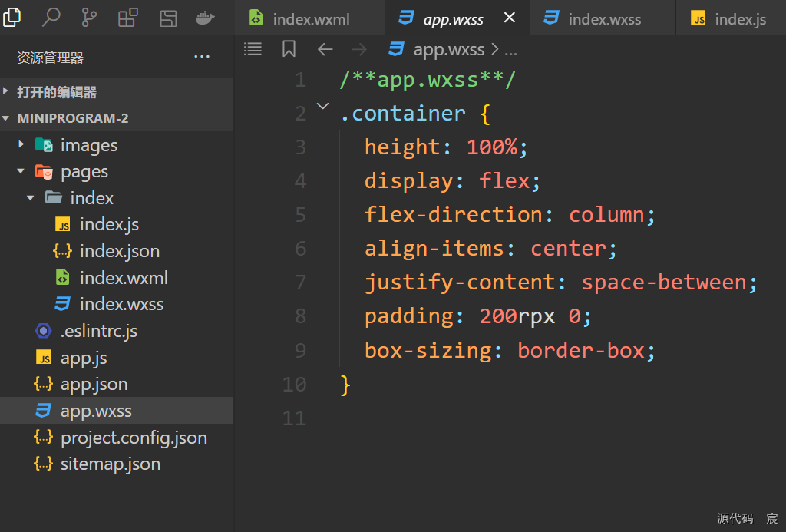Screen dimensions: 786x532
Task: Switch to the index.js tab
Action: pyautogui.click(x=731, y=18)
